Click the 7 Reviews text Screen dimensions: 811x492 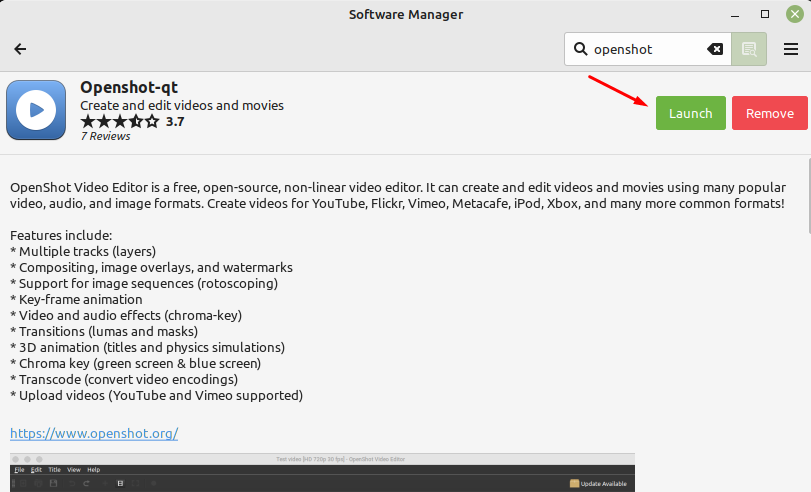click(x=106, y=136)
